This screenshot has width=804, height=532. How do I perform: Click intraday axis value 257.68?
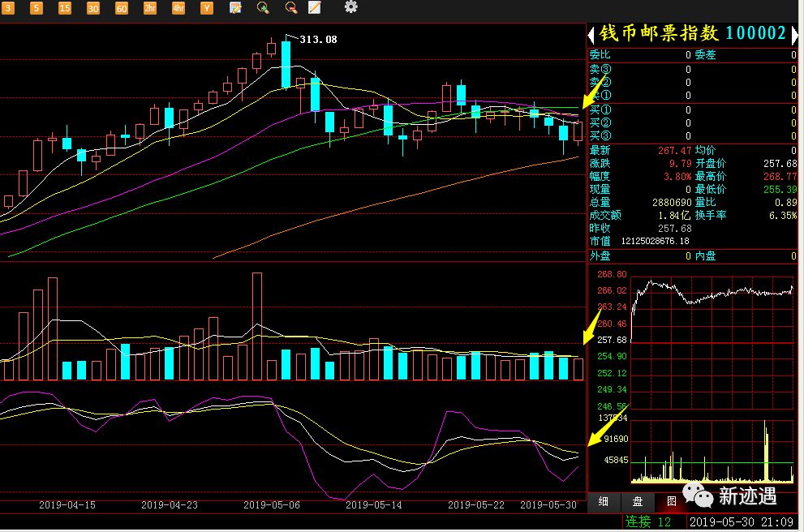612,340
